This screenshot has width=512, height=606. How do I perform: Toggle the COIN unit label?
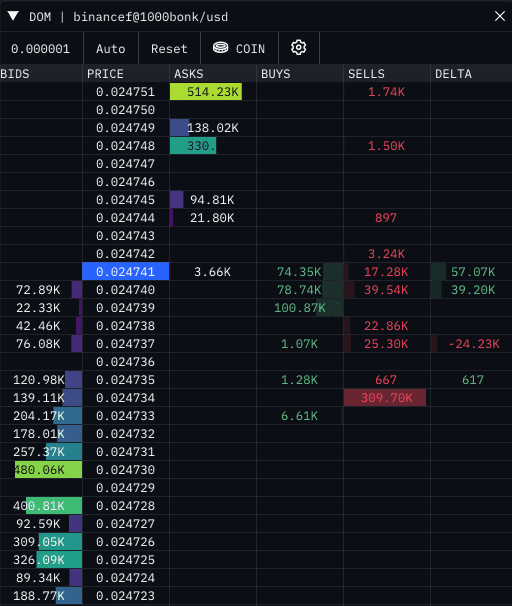[250, 49]
